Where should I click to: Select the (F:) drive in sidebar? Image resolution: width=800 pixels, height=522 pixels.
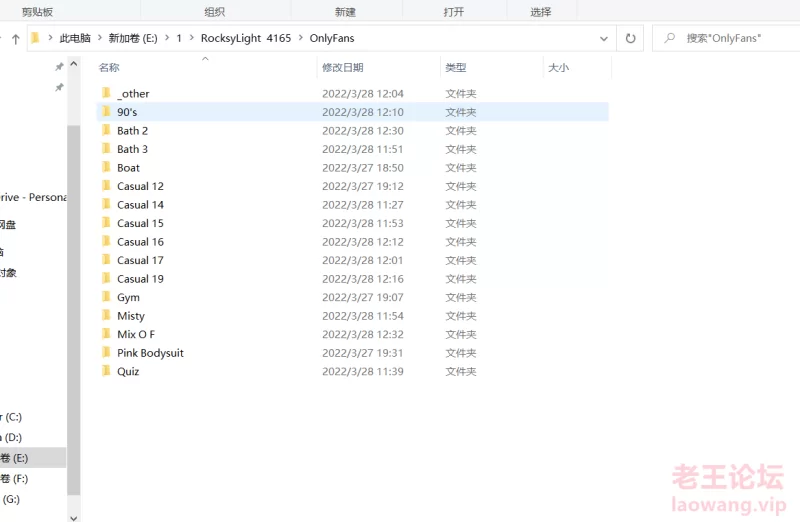tap(14, 478)
